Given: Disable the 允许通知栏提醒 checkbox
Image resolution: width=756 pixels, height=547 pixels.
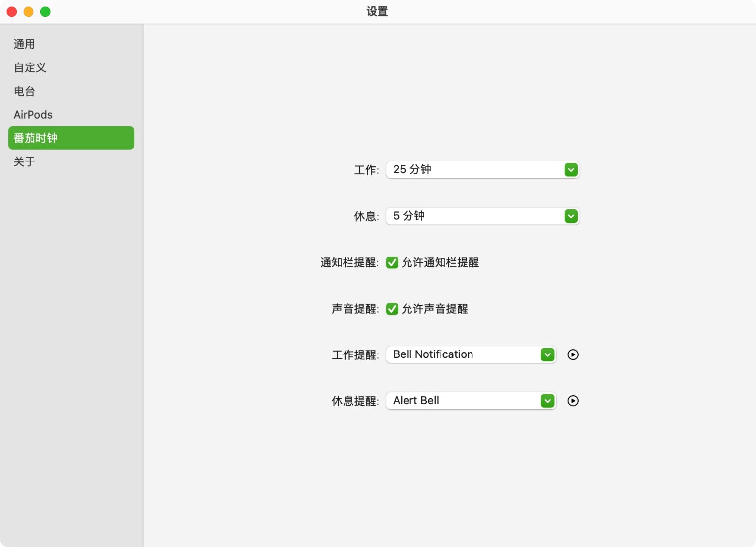Looking at the screenshot, I should pos(392,262).
